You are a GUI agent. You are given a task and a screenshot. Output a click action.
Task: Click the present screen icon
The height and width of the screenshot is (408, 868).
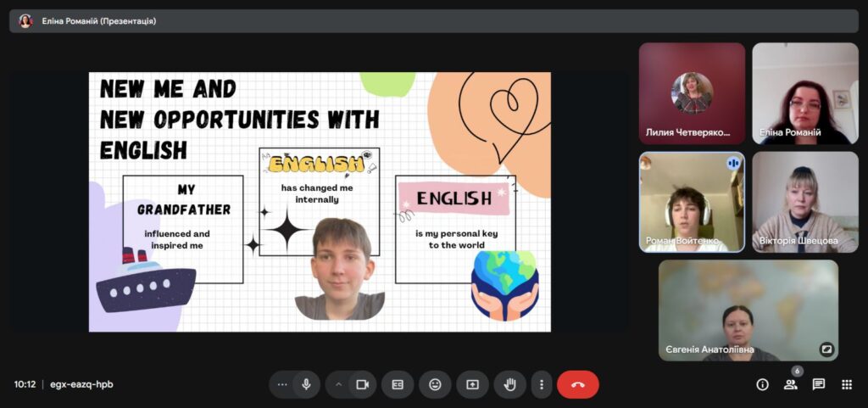click(x=472, y=384)
